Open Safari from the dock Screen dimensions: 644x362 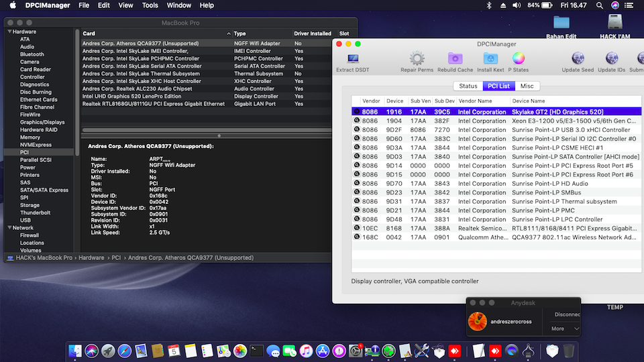click(125, 351)
